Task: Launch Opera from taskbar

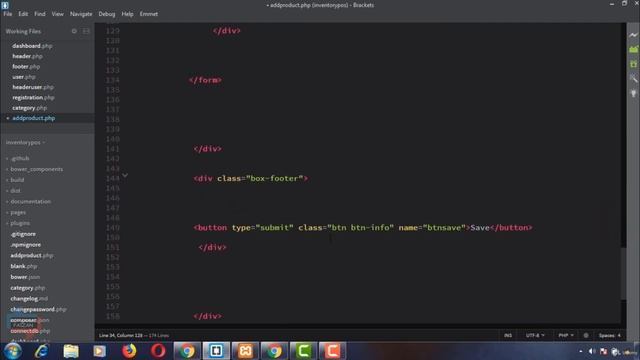Action: [x=158, y=351]
